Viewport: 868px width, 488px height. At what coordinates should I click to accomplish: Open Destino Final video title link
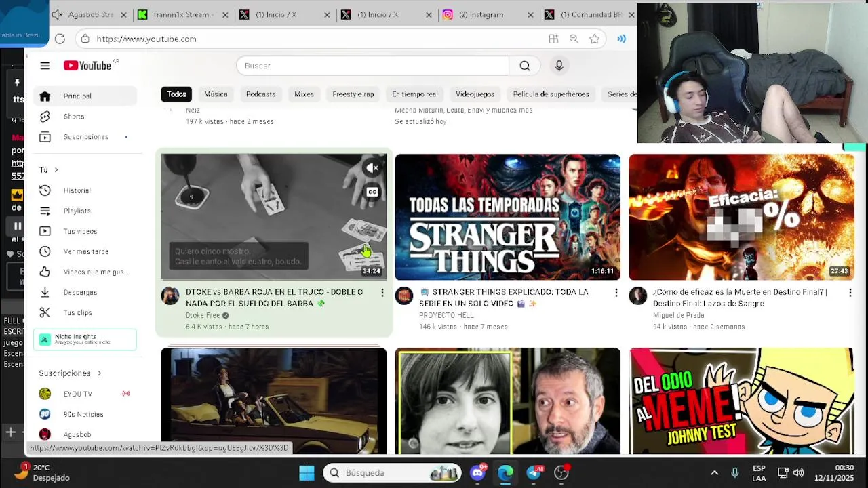pyautogui.click(x=740, y=298)
